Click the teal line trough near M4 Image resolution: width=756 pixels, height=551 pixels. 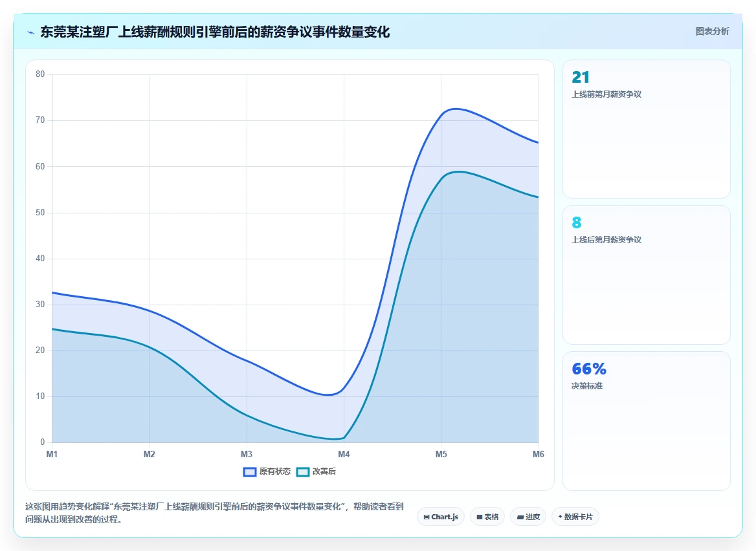[333, 438]
